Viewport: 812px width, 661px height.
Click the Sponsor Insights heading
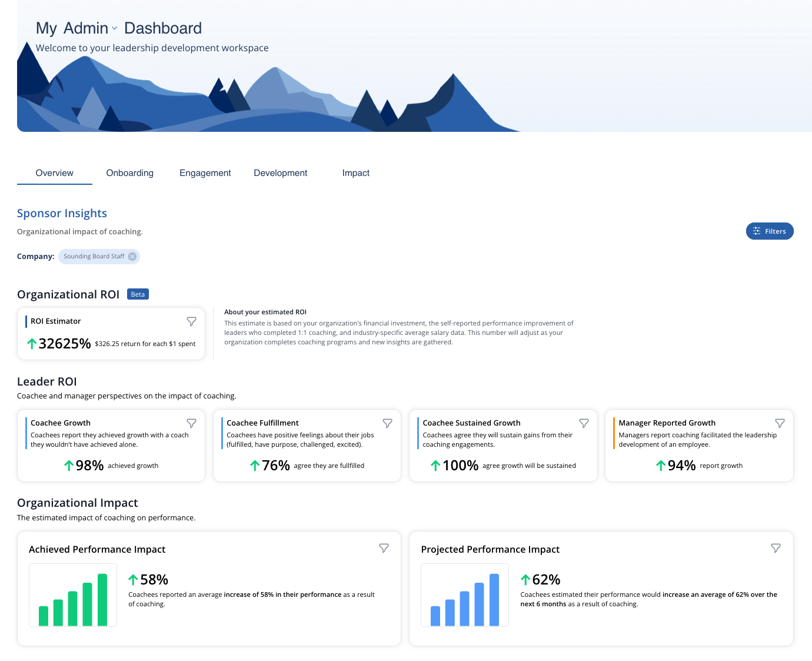pos(62,213)
